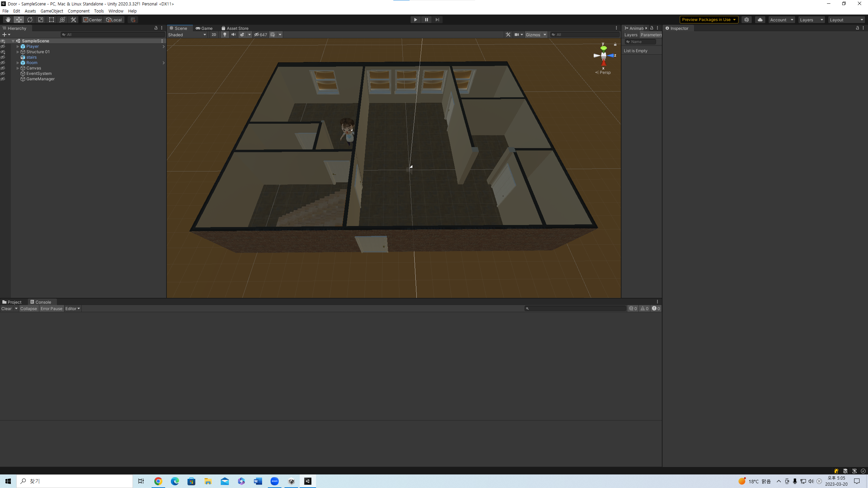Toggle visibility of Player object

[x=3, y=46]
